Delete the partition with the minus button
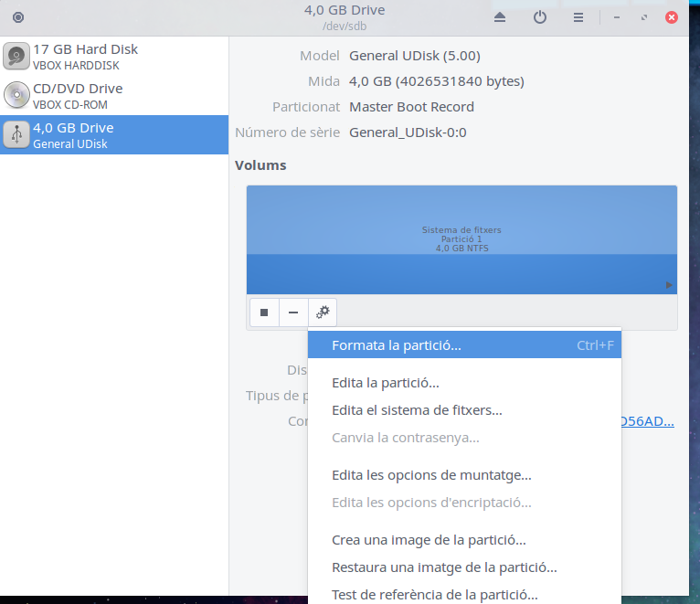 [293, 313]
